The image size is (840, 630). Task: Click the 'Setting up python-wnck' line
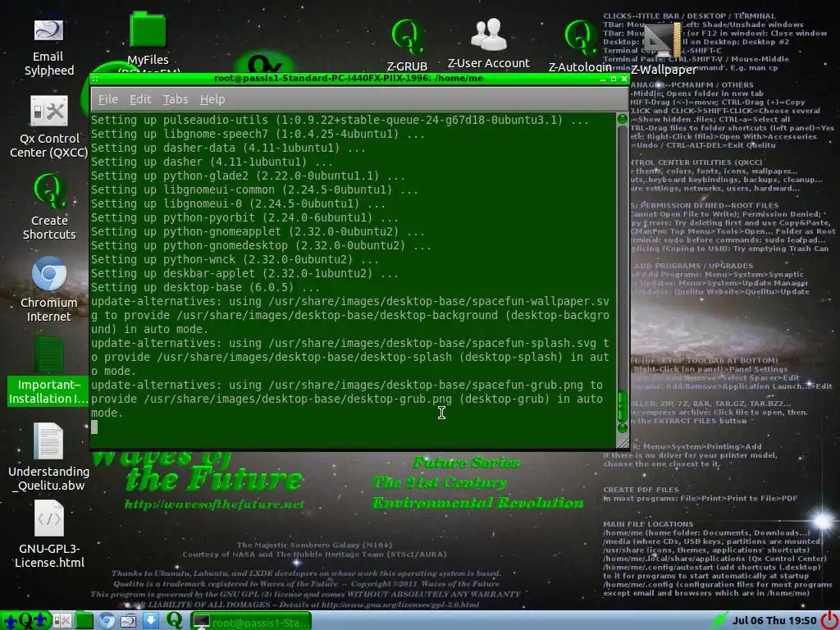(x=235, y=259)
